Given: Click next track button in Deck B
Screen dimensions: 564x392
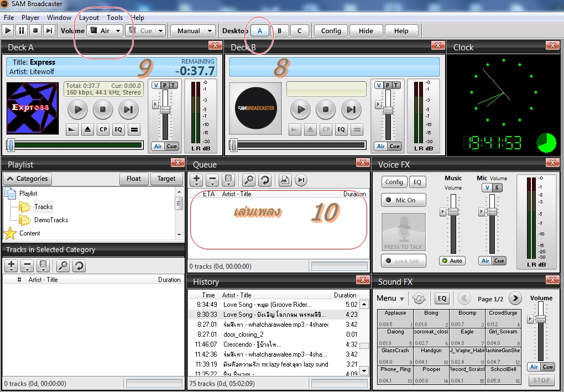Looking at the screenshot, I should click(x=352, y=109).
